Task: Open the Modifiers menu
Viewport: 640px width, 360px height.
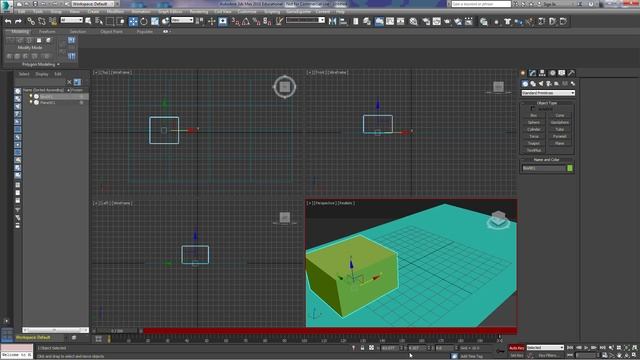Action: [x=115, y=12]
